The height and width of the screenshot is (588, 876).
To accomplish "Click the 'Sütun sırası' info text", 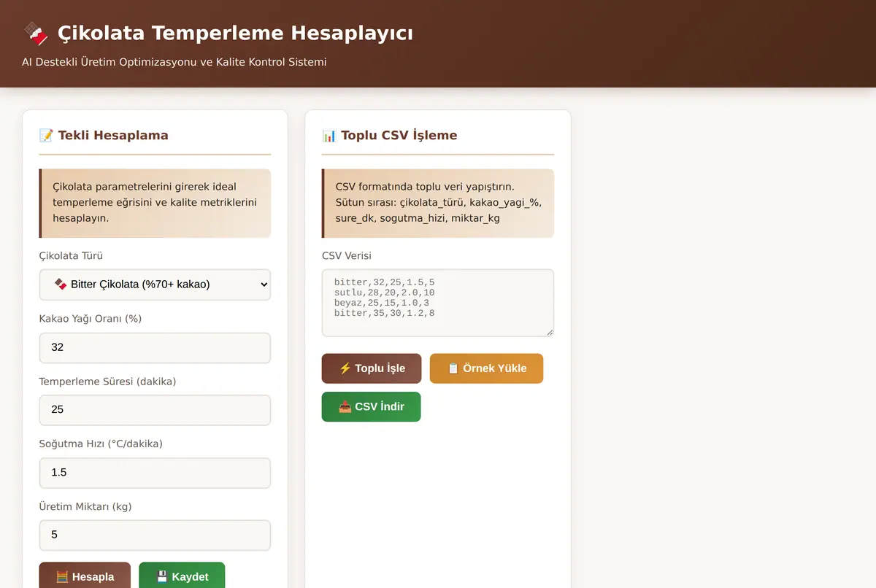I will pyautogui.click(x=439, y=210).
